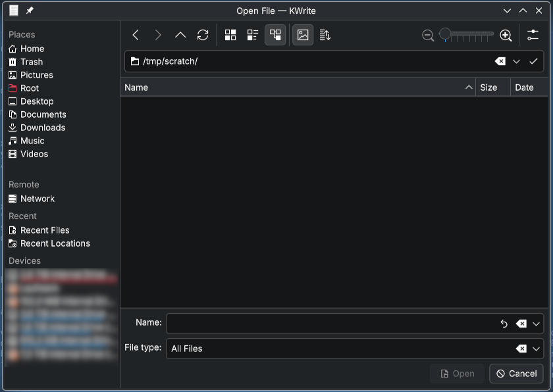Maximize the Open File dialog
The height and width of the screenshot is (392, 553).
coord(523,11)
